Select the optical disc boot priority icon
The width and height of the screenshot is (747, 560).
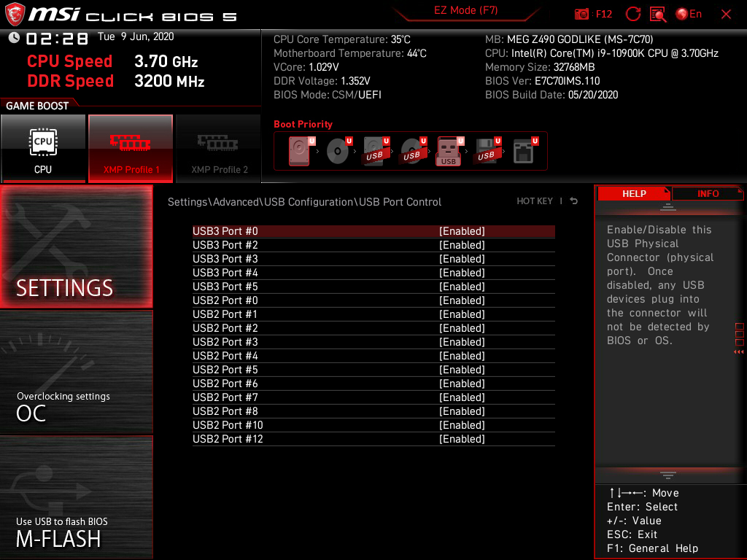[338, 152]
